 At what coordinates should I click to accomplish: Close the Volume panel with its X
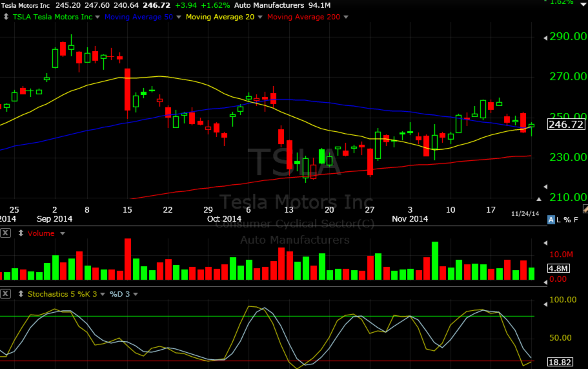pos(5,233)
